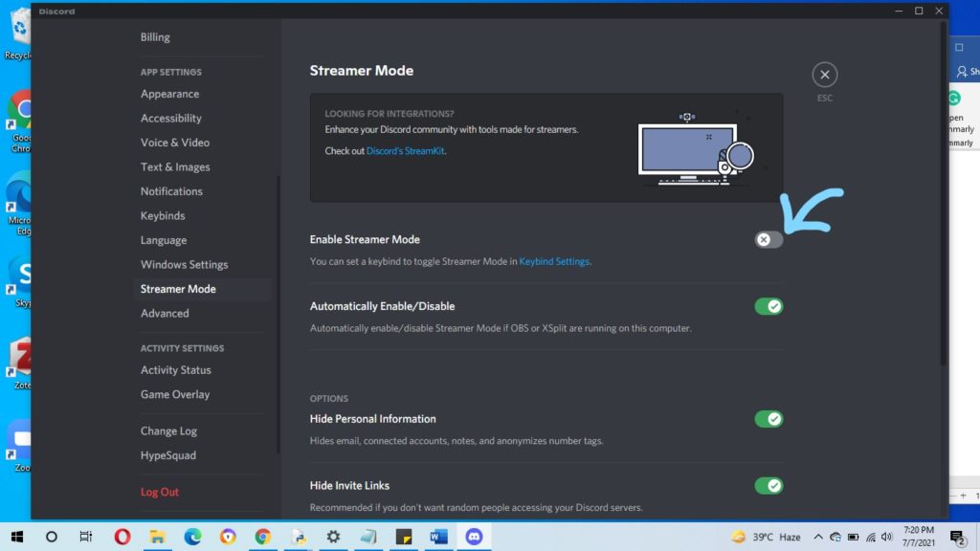Disable Hide Invite Links switch
980x551 pixels.
coord(768,486)
